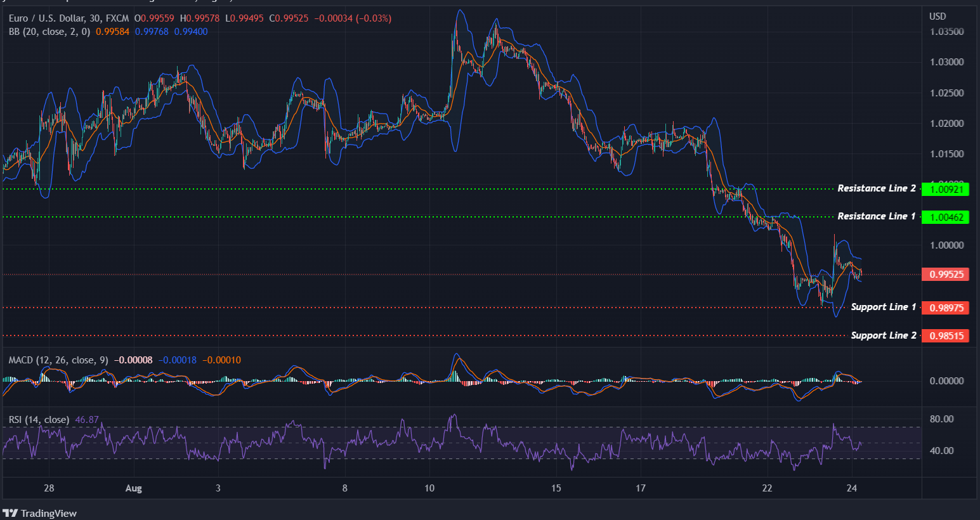Click the Resistance Line 2 text on chart
The height and width of the screenshot is (520, 980).
877,188
